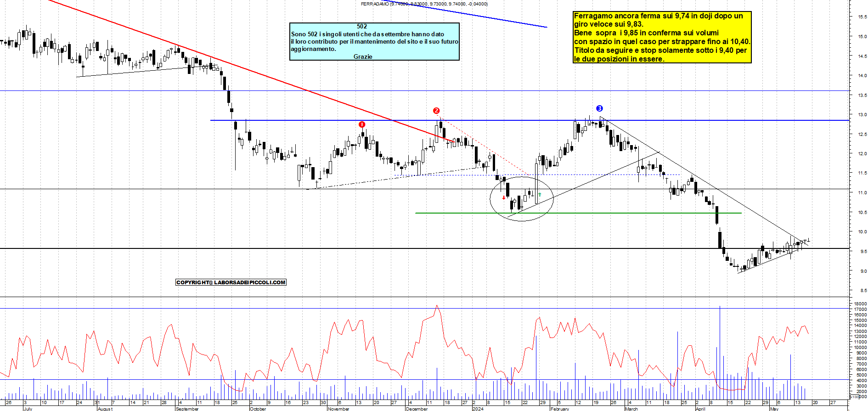Screen dimensions: 868x411
Task: Click the 'August' month label on time axis
Action: (105, 409)
